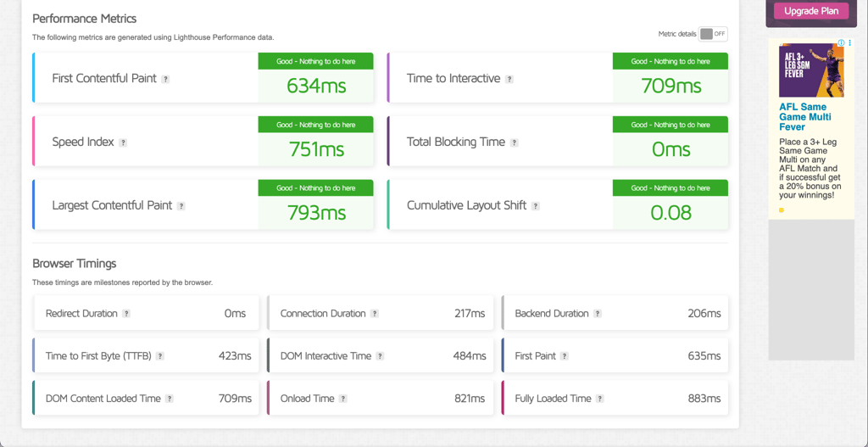Viewport: 868px width, 447px height.
Task: Click the Fully Loaded Time 883ms value
Action: (x=704, y=399)
